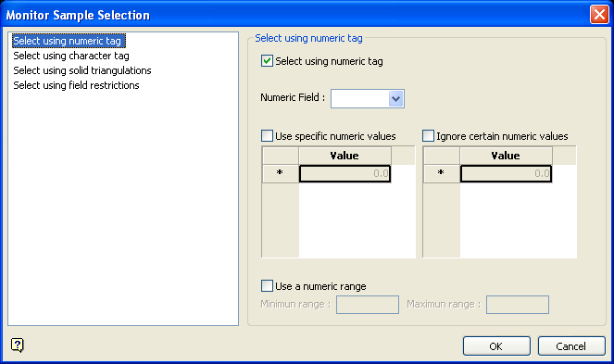The image size is (614, 364).
Task: Click the Cancel button
Action: pyautogui.click(x=571, y=346)
